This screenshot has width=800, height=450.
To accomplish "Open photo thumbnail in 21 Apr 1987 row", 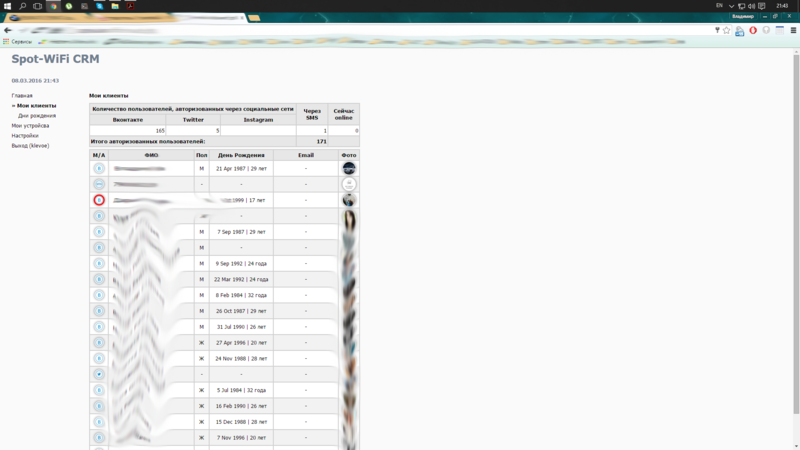I will pyautogui.click(x=348, y=168).
